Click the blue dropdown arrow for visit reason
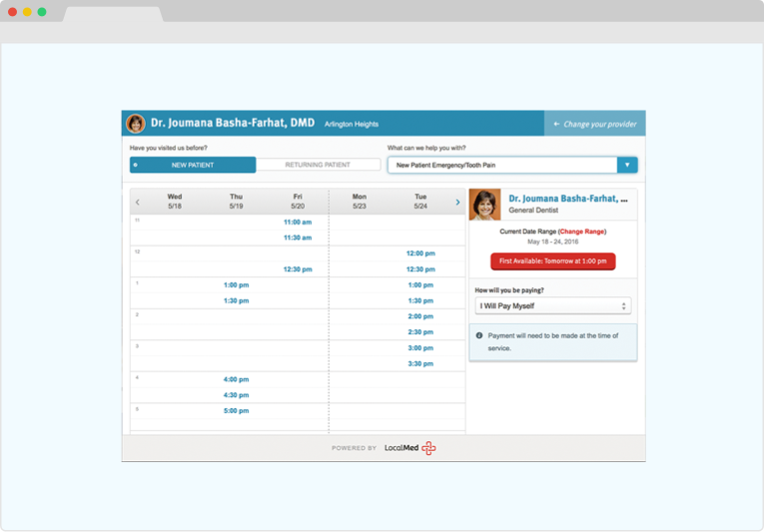 pos(627,165)
